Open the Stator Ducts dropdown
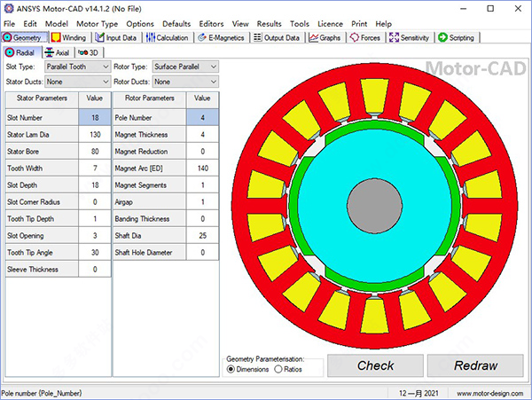The height and width of the screenshot is (400, 532). pyautogui.click(x=77, y=82)
